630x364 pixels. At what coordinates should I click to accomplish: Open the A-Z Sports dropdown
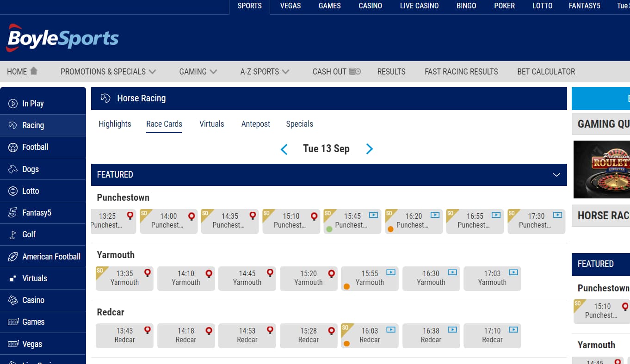tap(265, 72)
